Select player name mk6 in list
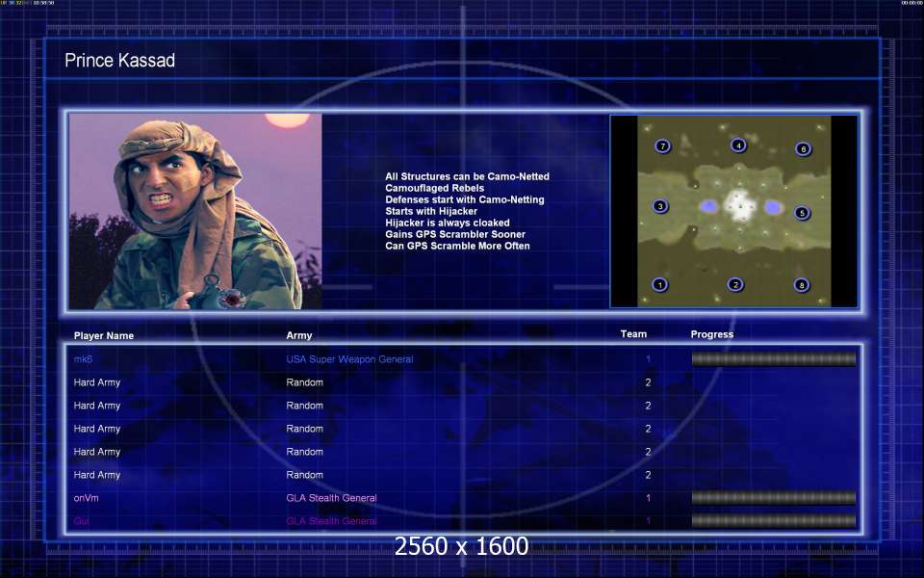The height and width of the screenshot is (578, 924). [x=84, y=359]
